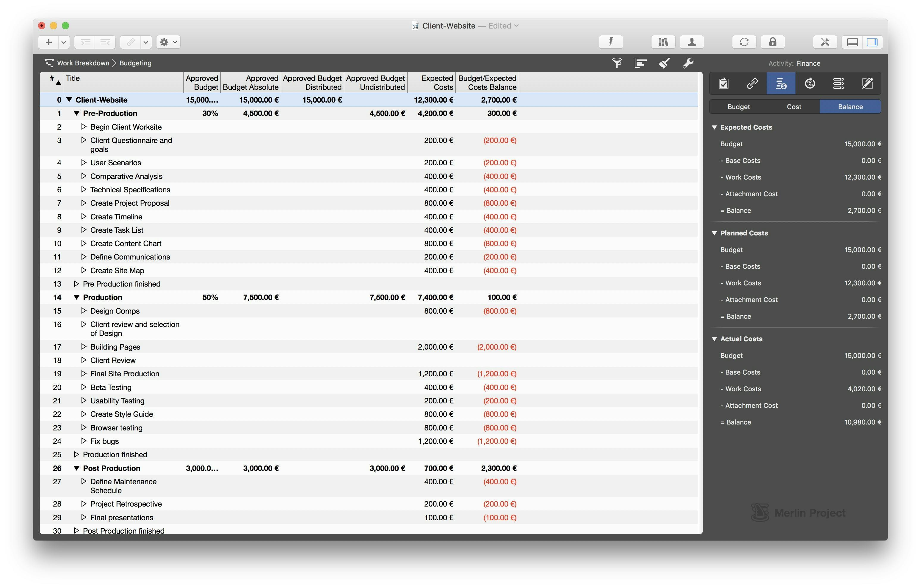
Task: Open the wrench view settings icon
Action: (x=688, y=63)
